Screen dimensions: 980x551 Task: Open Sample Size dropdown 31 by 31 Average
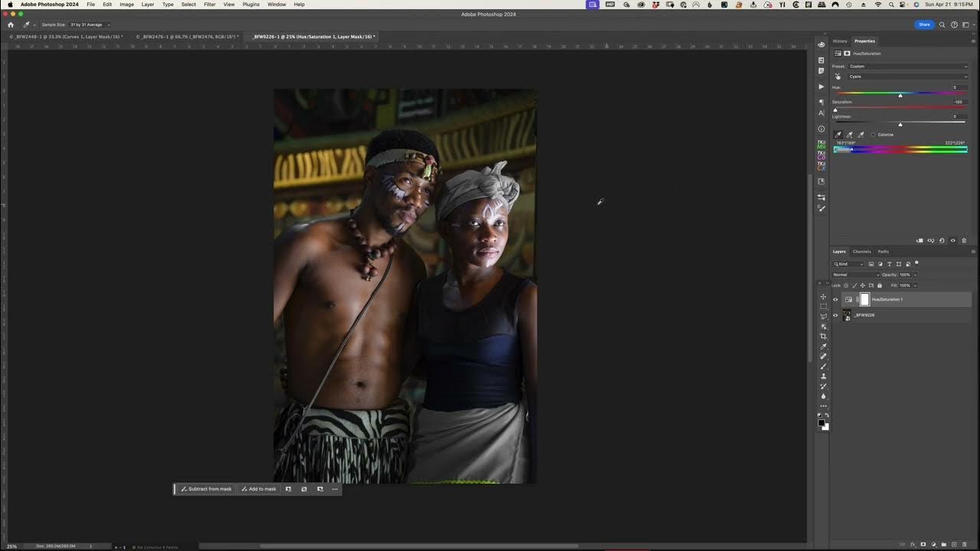pos(90,24)
